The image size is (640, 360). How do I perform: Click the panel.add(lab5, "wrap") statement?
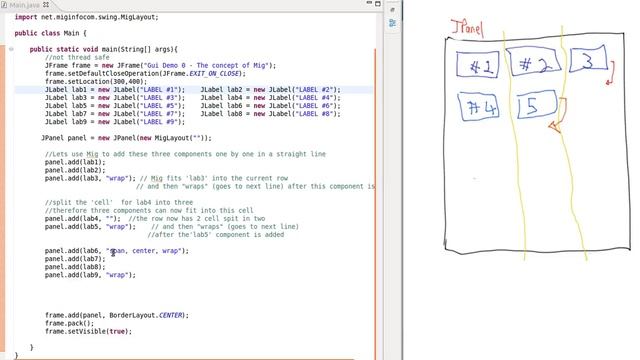(90, 227)
